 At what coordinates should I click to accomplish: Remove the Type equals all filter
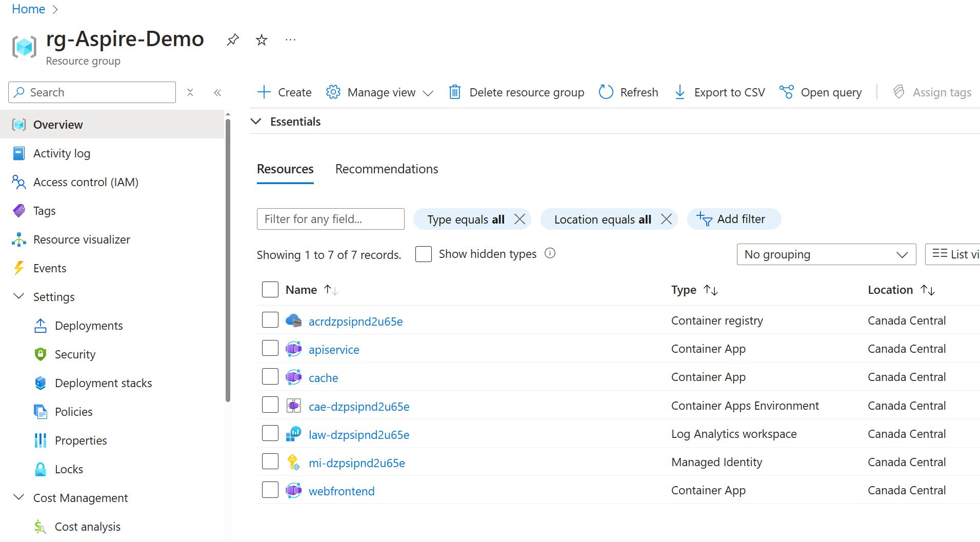tap(519, 219)
